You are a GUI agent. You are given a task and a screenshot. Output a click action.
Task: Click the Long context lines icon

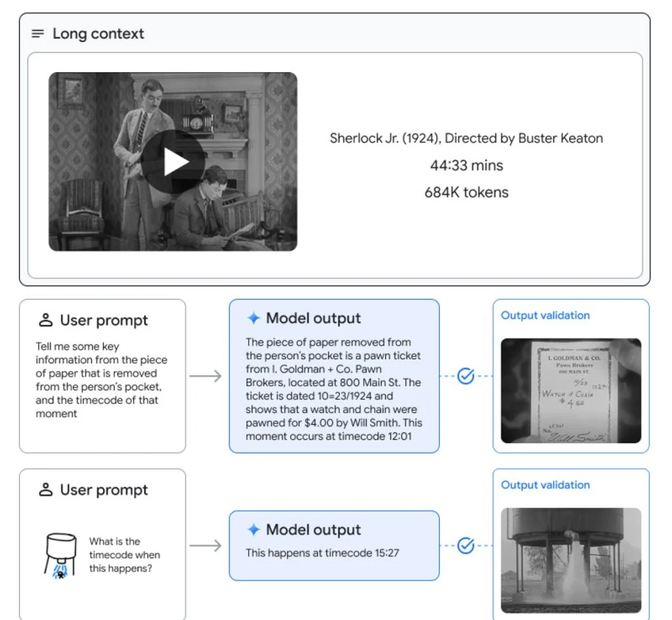(37, 33)
